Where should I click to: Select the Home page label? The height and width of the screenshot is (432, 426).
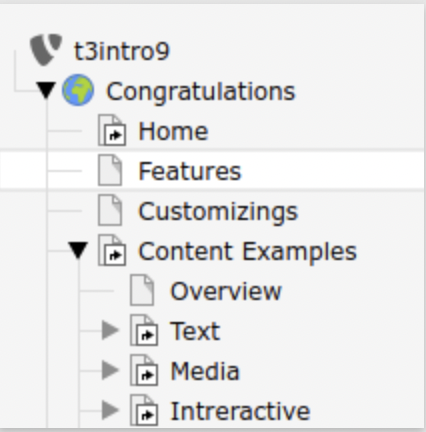point(174,131)
